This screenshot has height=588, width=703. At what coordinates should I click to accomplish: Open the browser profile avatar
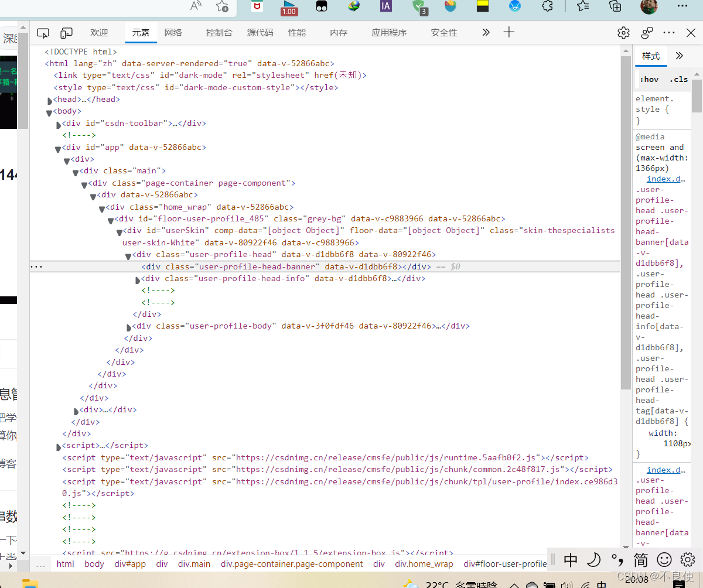pos(649,6)
